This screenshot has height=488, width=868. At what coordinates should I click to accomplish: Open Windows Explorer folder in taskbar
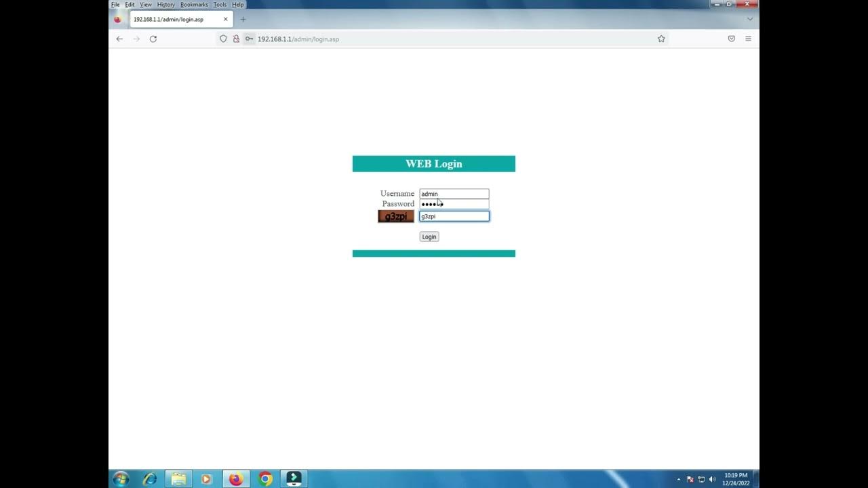pos(178,479)
